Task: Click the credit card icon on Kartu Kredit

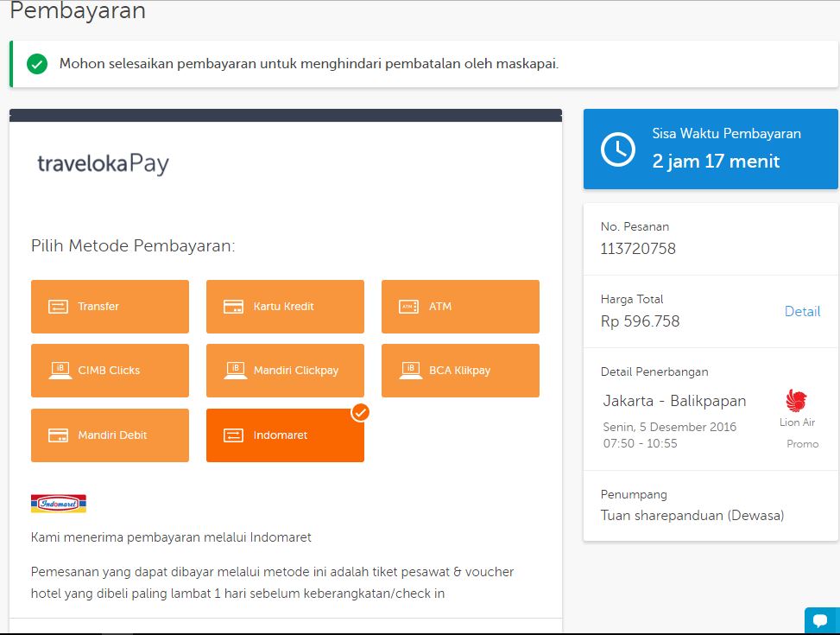Action: point(234,307)
